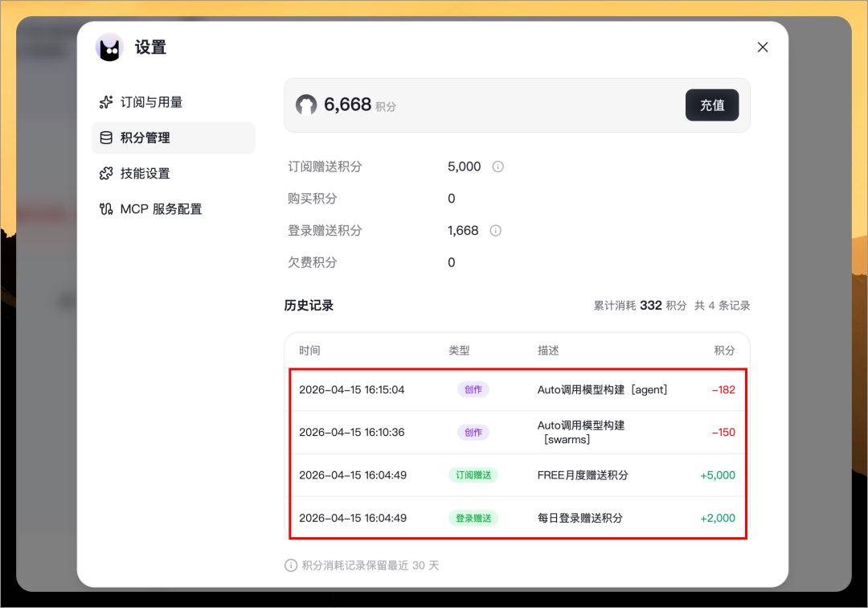Viewport: 868px width, 608px height.
Task: Click the 登录赠送 green tag
Action: (x=473, y=518)
